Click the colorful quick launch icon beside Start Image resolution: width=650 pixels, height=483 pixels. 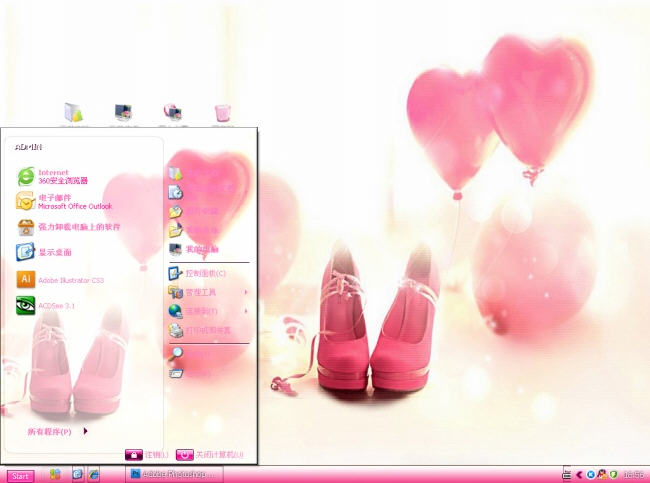[55, 474]
